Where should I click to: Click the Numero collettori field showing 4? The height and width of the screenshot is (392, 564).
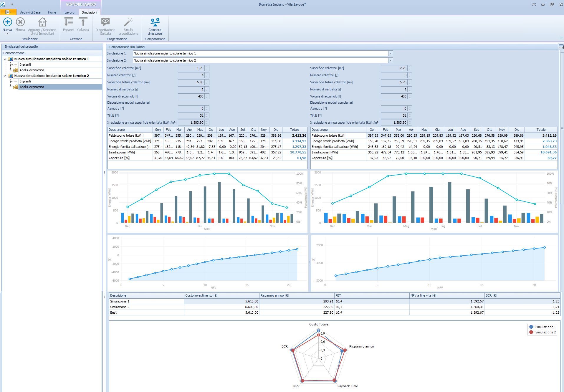click(x=191, y=75)
